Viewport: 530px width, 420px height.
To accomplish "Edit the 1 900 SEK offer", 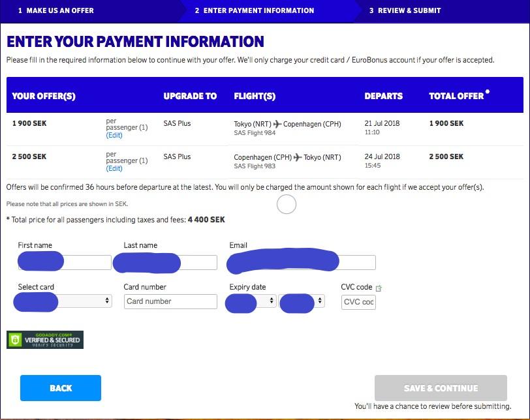I will (x=114, y=136).
